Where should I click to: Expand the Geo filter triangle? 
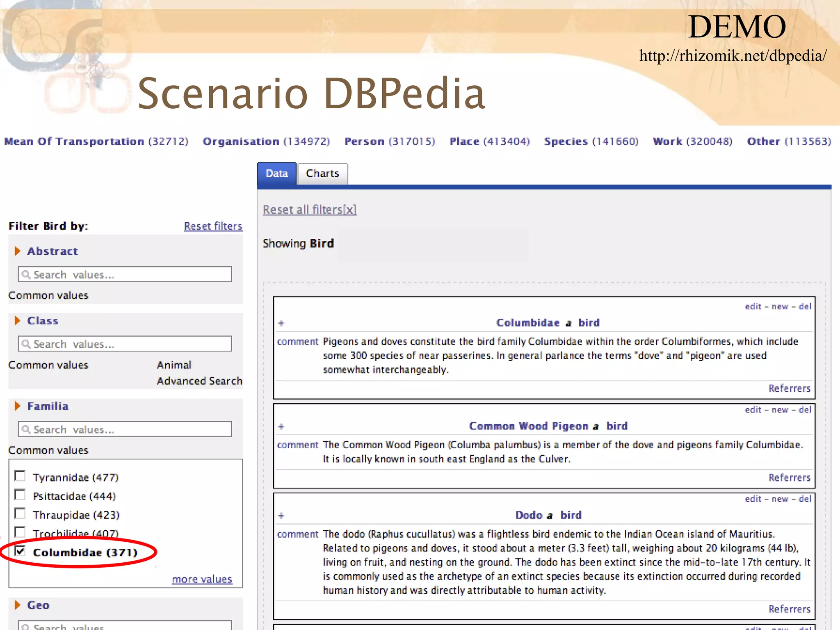(x=17, y=605)
